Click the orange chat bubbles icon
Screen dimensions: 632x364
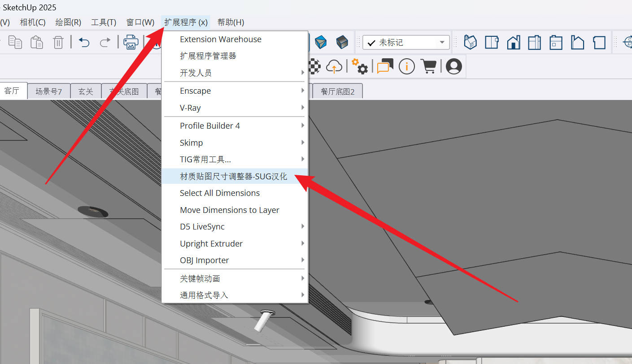tap(385, 67)
